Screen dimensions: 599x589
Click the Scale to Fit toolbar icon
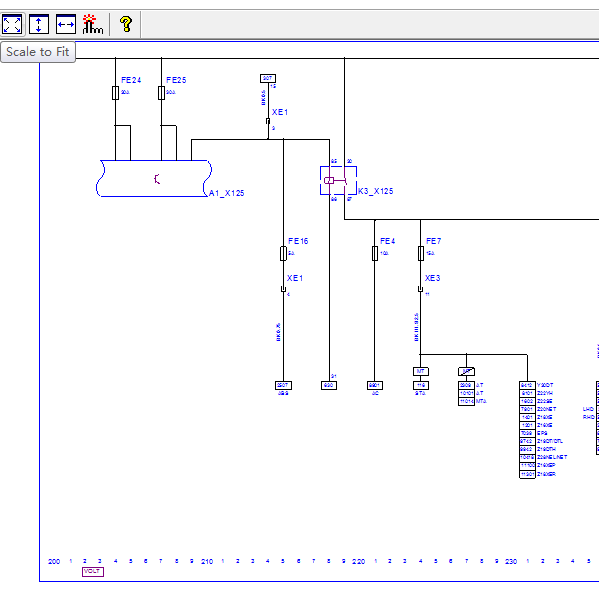(x=12, y=25)
